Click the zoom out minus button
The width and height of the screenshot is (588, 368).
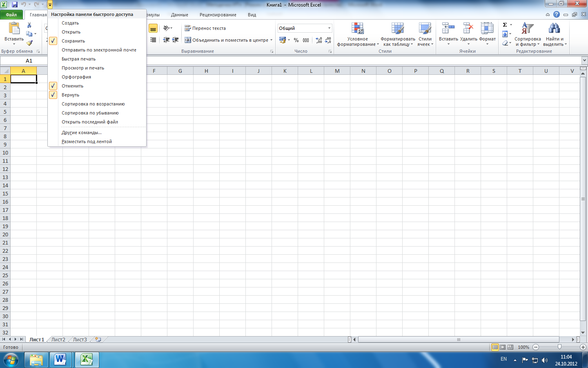point(536,347)
